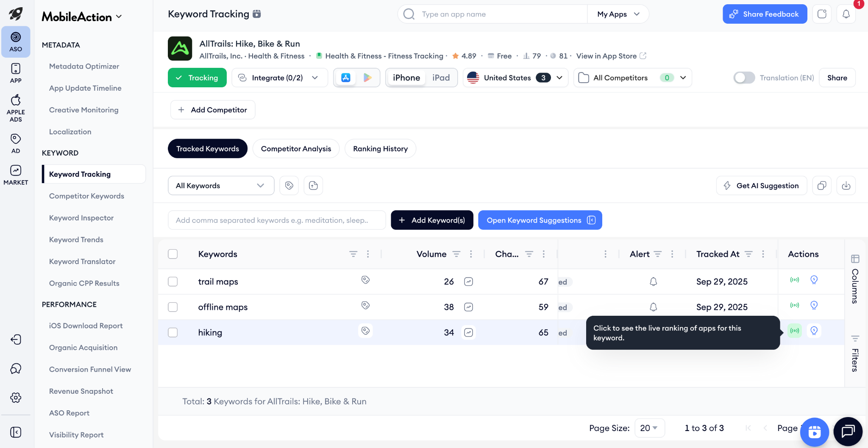Focus the app name search field

tap(492, 14)
